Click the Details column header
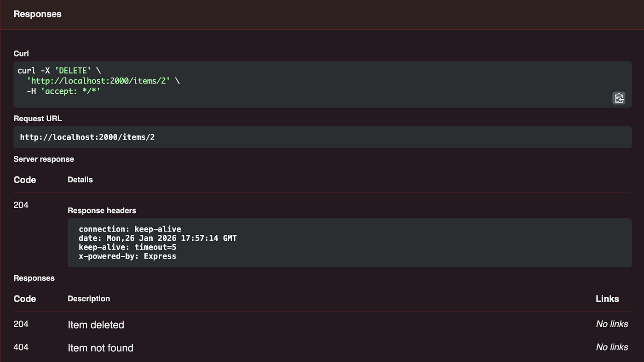The height and width of the screenshot is (362, 644). (80, 180)
